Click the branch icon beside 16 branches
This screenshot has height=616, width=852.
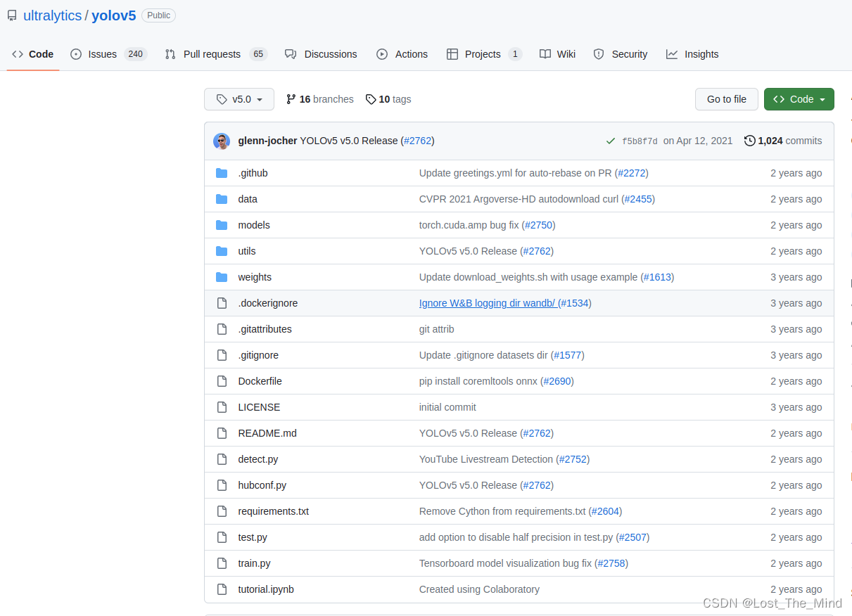coord(291,99)
